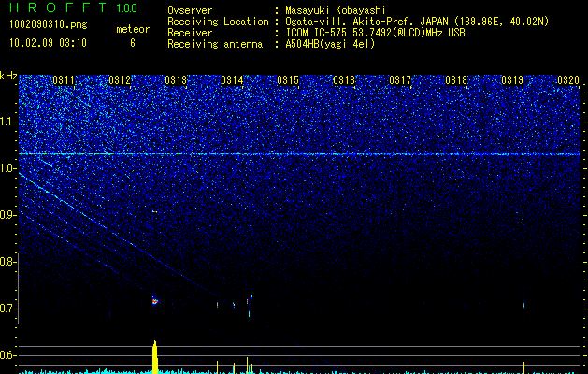Screen dimensions: 588x374
Task: Select antenna value A504HB(yagi 4el)
Action: pos(330,44)
